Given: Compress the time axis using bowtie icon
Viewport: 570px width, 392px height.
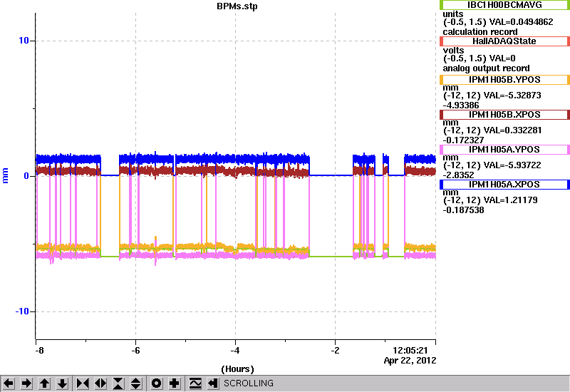Looking at the screenshot, I should (x=83, y=383).
